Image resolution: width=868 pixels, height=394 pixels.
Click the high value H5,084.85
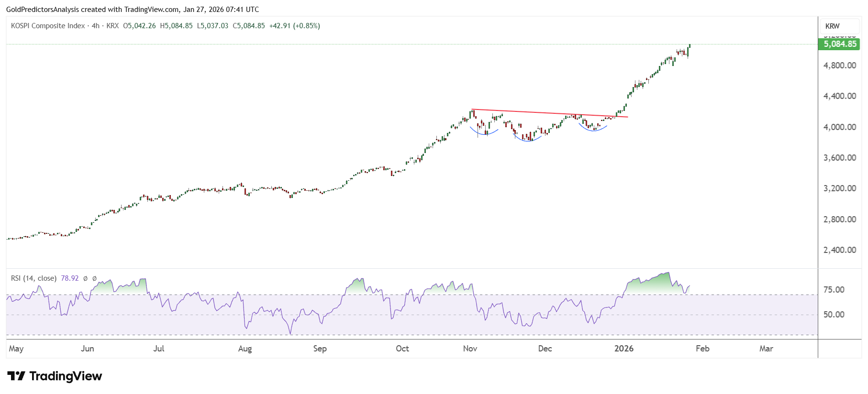(176, 26)
